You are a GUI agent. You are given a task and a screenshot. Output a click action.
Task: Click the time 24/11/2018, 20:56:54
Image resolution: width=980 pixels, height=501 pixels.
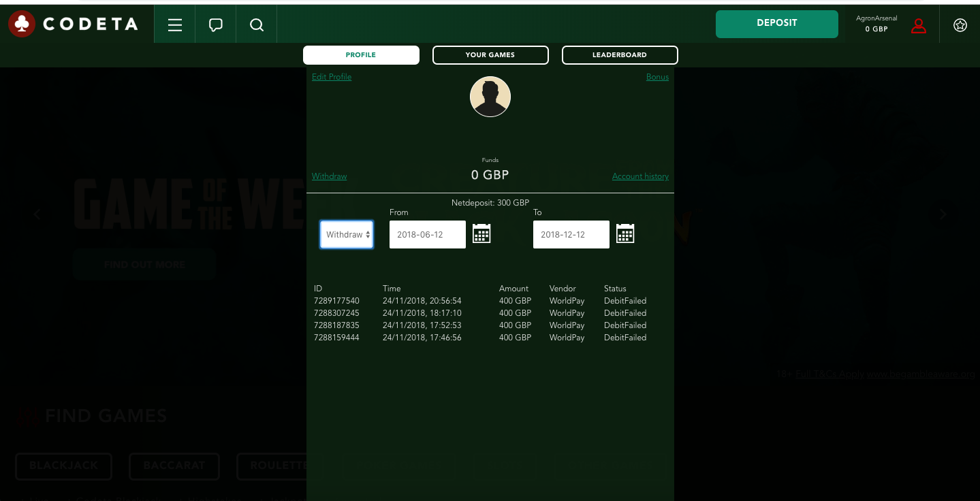click(x=422, y=301)
